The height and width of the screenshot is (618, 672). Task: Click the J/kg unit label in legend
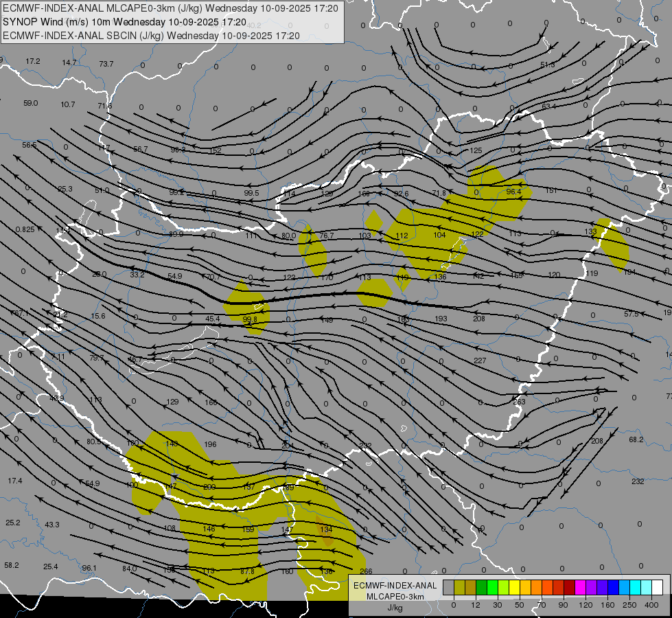[395, 608]
